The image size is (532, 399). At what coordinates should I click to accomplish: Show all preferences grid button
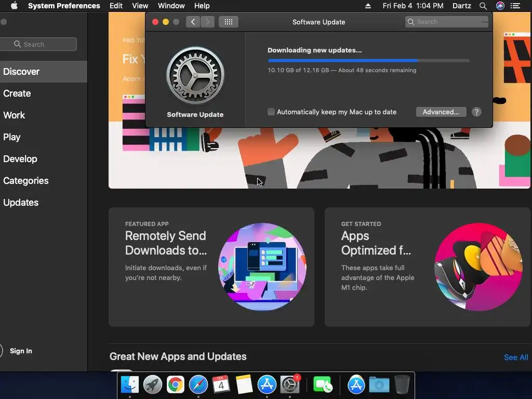point(229,22)
